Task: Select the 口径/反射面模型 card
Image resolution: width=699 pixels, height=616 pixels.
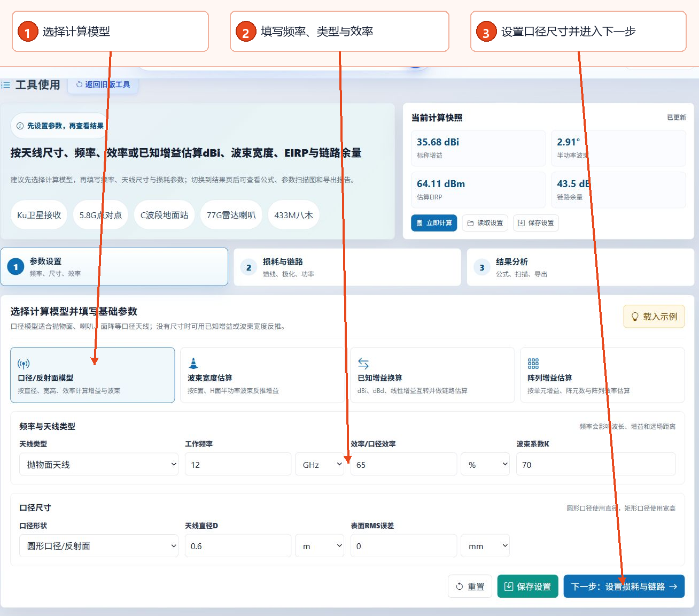Action: point(92,375)
